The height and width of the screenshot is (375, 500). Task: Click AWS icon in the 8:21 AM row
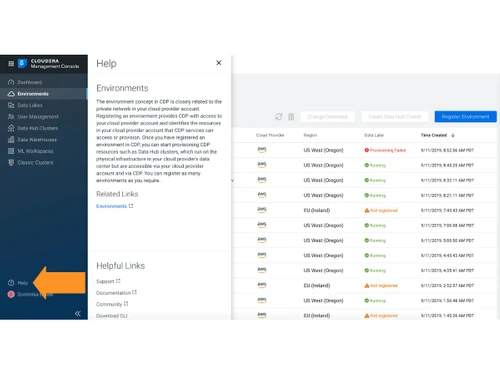(262, 195)
